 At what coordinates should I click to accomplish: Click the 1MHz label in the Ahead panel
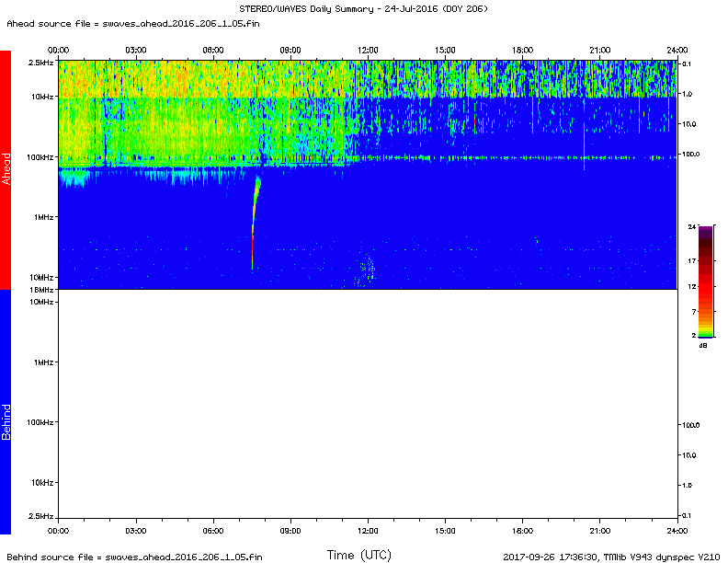42,218
